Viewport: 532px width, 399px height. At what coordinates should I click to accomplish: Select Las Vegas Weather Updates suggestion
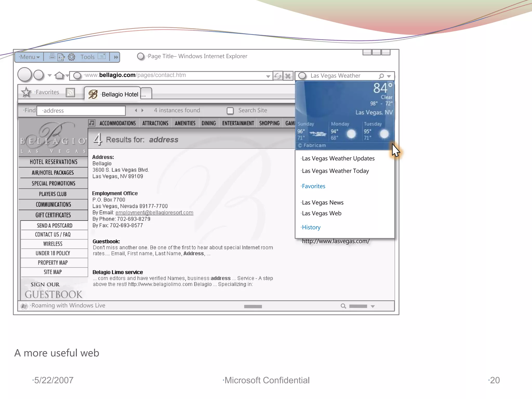point(338,158)
